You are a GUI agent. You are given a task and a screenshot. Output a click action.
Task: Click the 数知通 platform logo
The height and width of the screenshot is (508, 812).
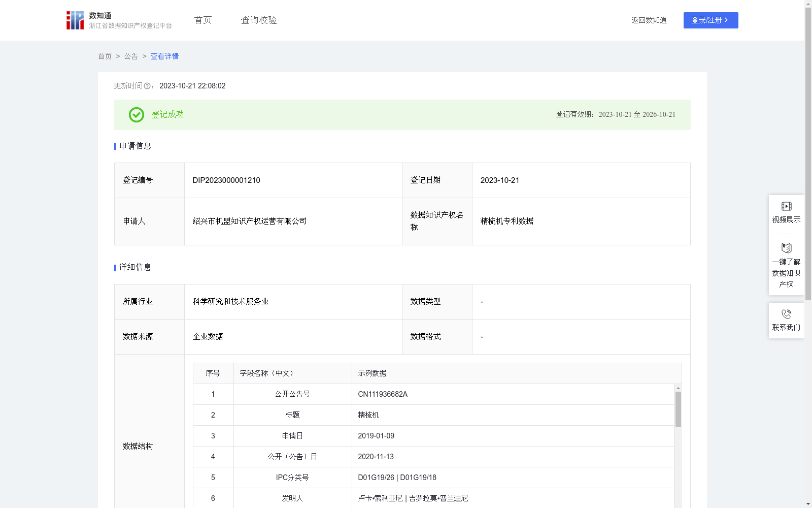119,20
